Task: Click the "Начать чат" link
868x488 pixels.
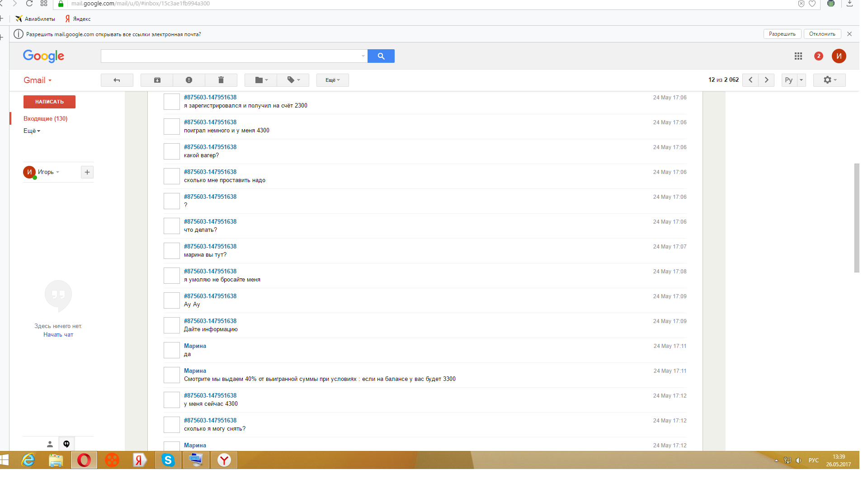Action: click(58, 335)
